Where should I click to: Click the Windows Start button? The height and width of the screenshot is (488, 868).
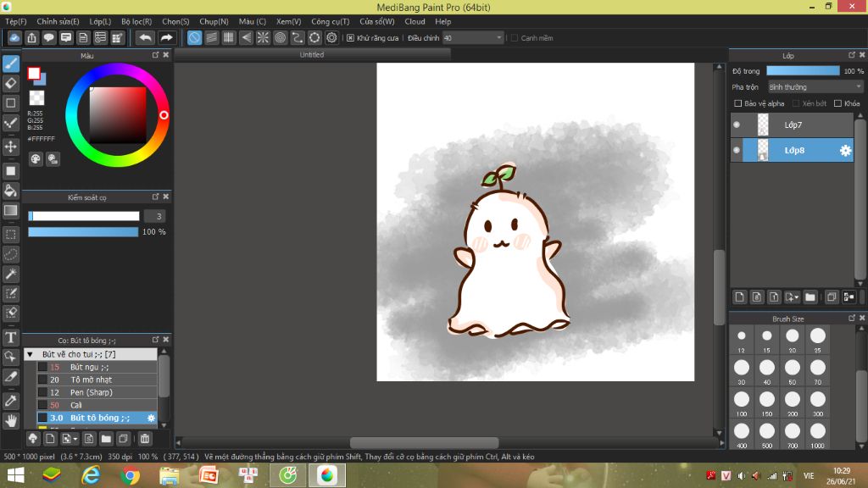[15, 476]
